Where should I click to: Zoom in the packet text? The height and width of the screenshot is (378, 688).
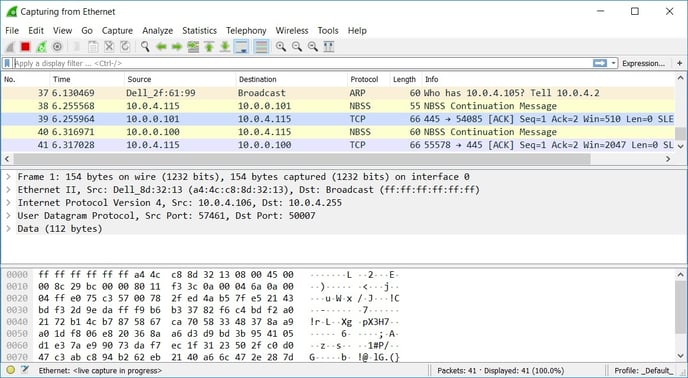281,47
